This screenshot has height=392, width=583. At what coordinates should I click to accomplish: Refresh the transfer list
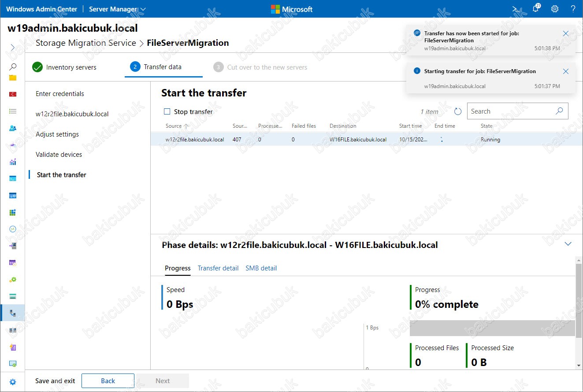(x=458, y=111)
